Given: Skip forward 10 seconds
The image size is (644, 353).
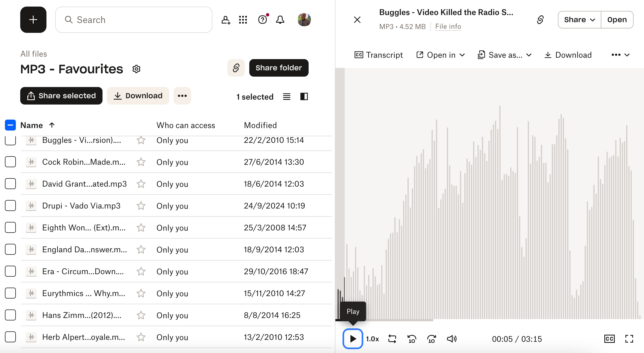Looking at the screenshot, I should click(431, 339).
